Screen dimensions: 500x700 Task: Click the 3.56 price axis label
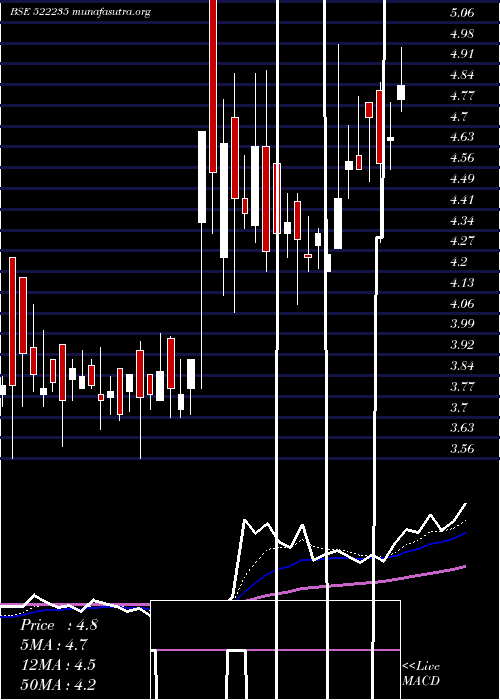462,449
